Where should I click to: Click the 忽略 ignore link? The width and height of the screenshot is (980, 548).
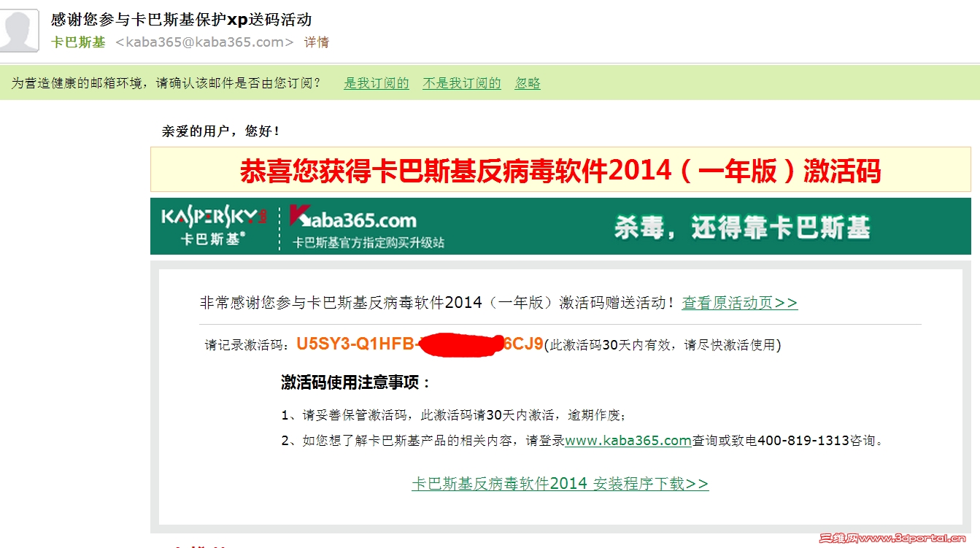tap(528, 83)
